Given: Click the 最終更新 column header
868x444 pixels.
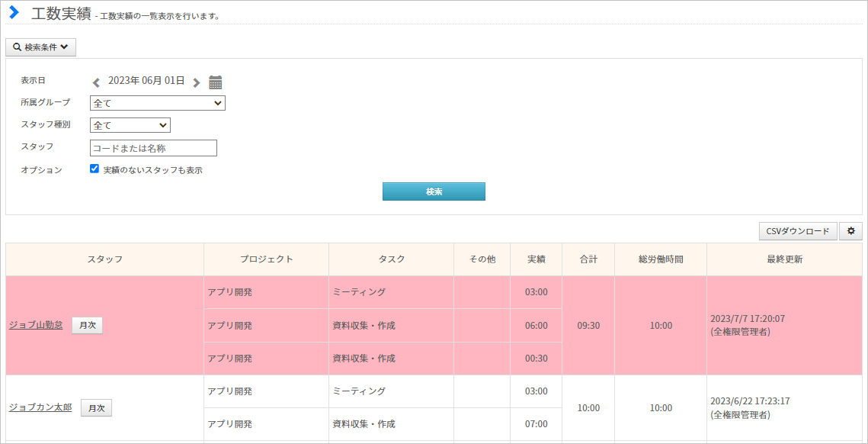Looking at the screenshot, I should coord(784,259).
